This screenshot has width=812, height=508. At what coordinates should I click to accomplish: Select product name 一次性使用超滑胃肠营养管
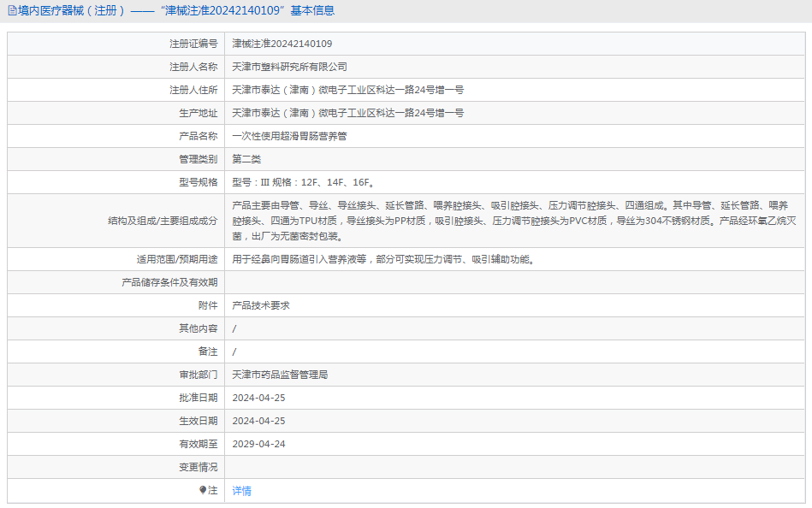coord(289,136)
